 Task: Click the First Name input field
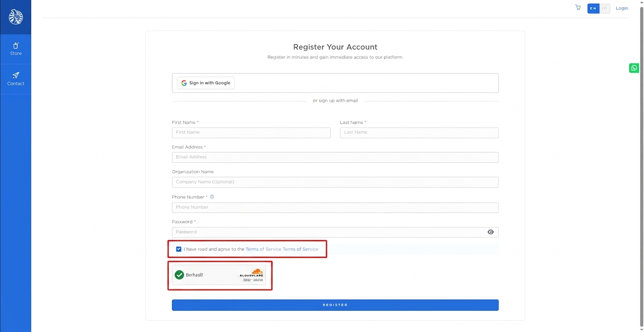(251, 133)
